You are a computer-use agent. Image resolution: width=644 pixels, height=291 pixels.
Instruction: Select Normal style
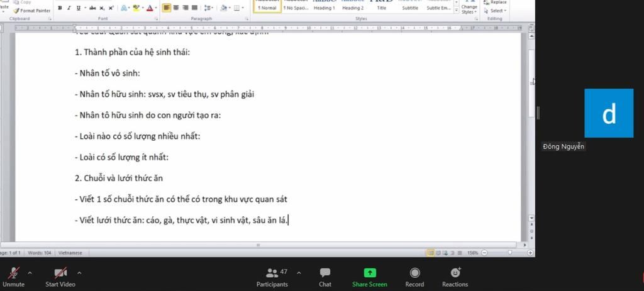pyautogui.click(x=267, y=6)
